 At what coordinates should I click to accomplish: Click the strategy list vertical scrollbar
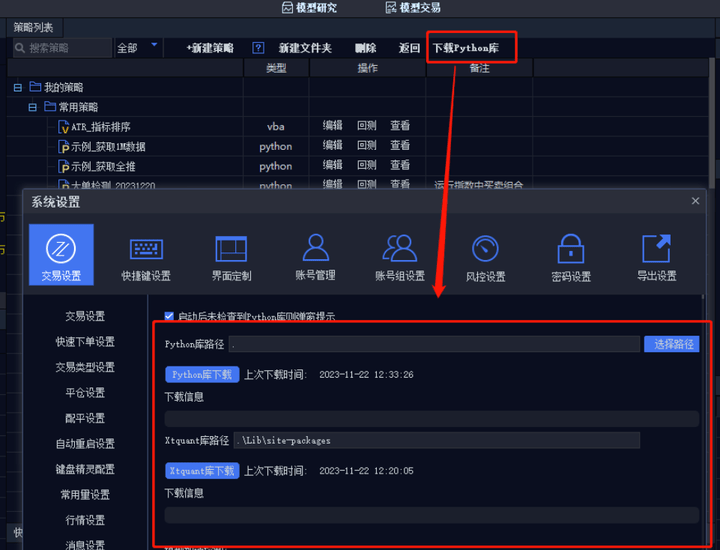pyautogui.click(x=712, y=122)
